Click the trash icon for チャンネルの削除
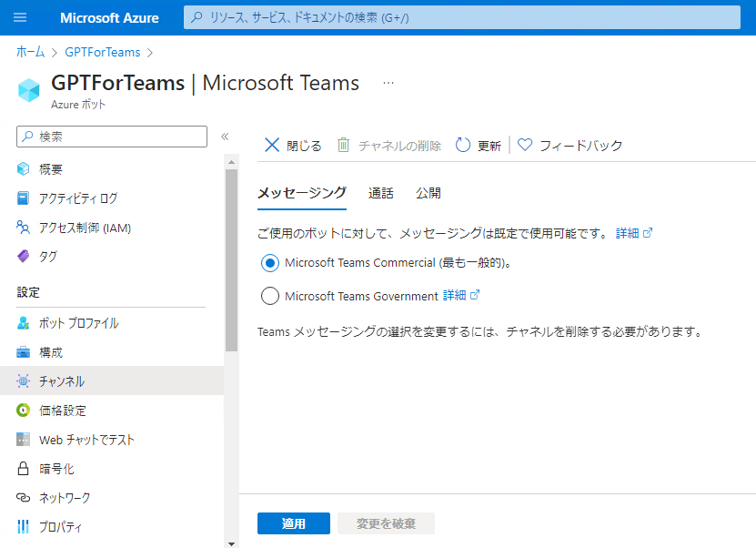Viewport: 756px width, 548px height. [343, 145]
